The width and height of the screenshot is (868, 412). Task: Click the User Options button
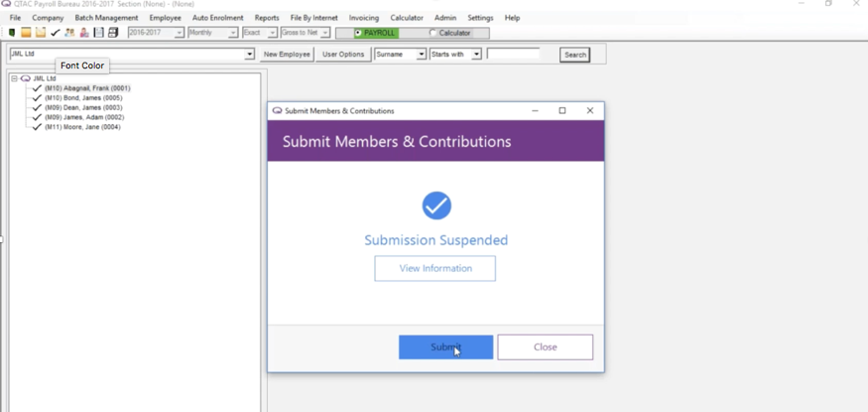pyautogui.click(x=343, y=55)
